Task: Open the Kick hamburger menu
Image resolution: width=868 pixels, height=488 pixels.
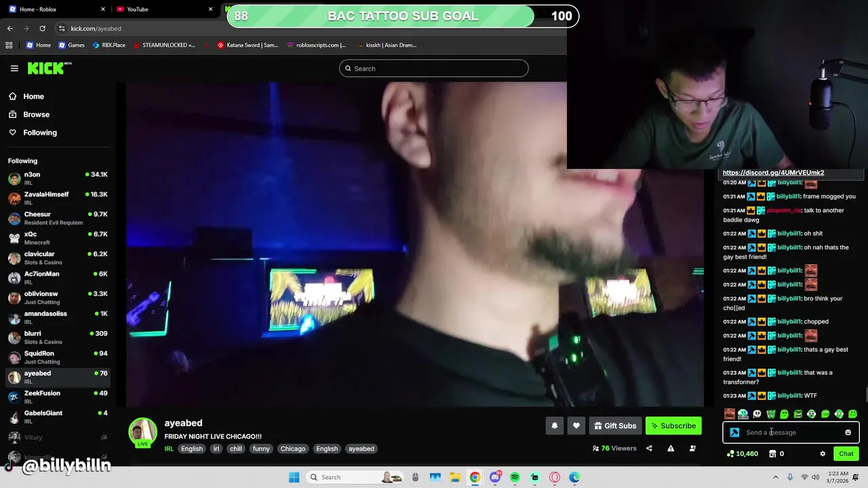Action: 14,68
